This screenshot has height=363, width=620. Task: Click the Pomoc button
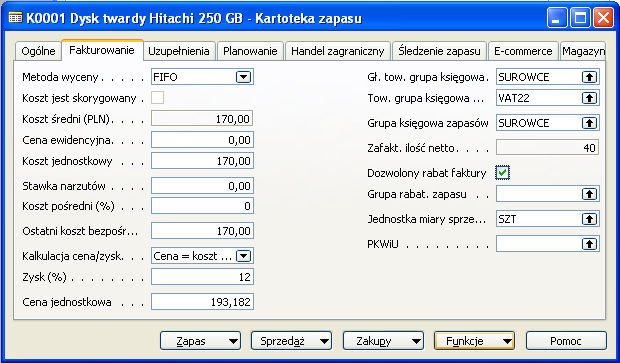(x=566, y=341)
